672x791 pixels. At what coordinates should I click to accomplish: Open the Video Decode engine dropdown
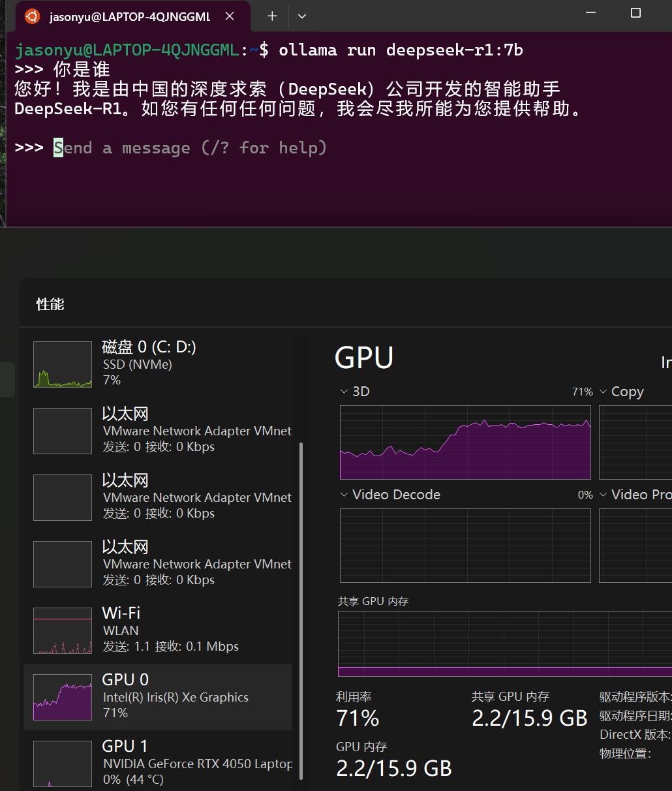344,495
